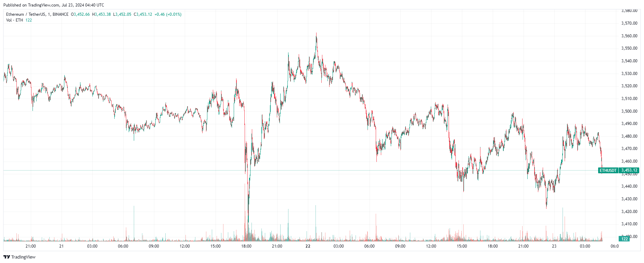Click the open value O3,452.66
This screenshot has width=644, height=263.
(80, 14)
